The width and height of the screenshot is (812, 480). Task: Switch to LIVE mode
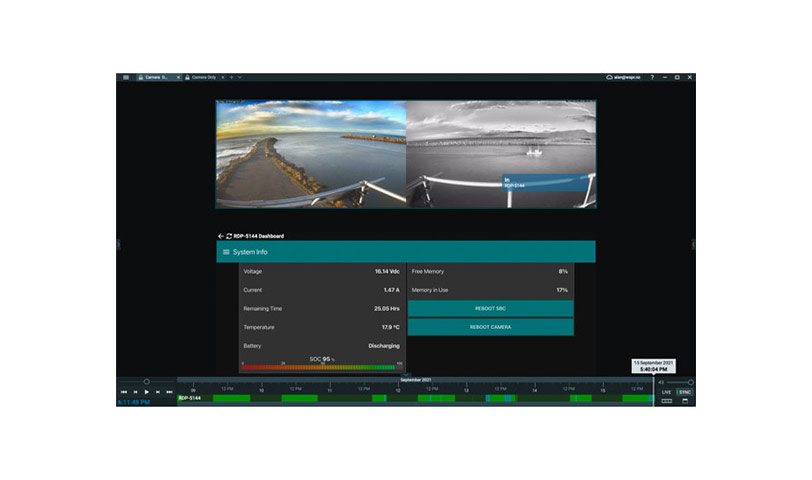(x=666, y=392)
